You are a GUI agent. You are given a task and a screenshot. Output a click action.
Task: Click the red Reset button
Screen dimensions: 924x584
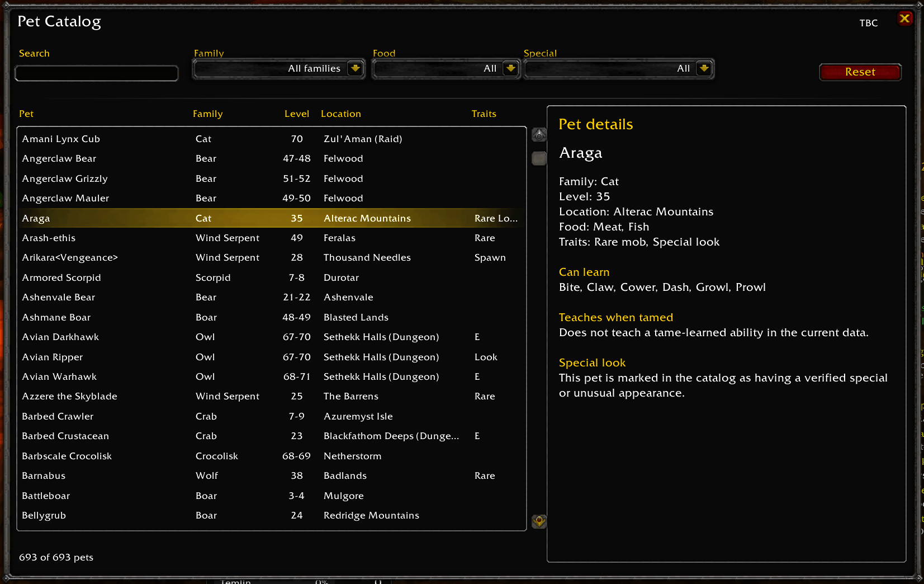click(860, 72)
